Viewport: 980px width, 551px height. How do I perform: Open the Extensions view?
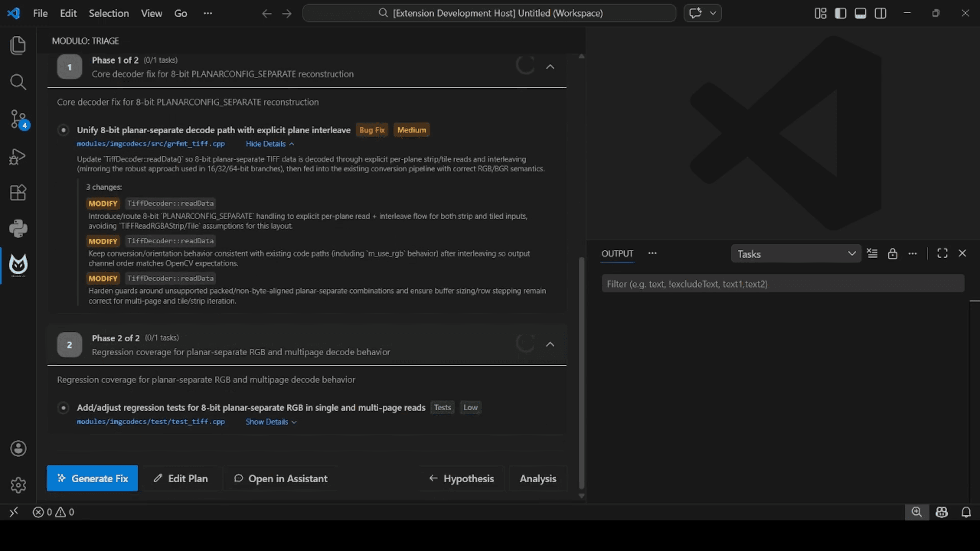tap(18, 193)
